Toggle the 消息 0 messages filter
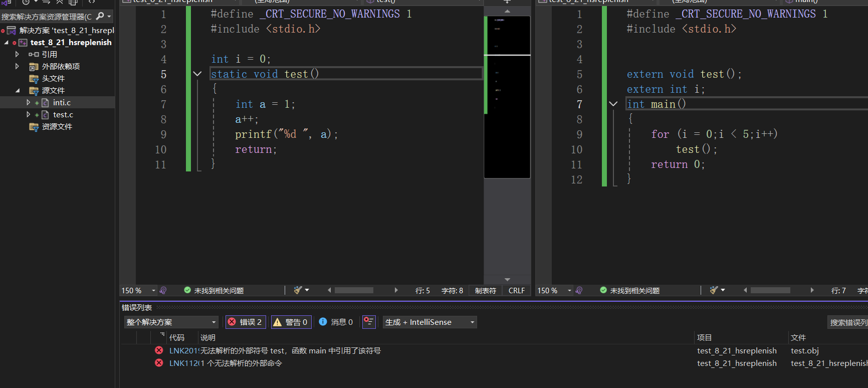 click(x=336, y=322)
